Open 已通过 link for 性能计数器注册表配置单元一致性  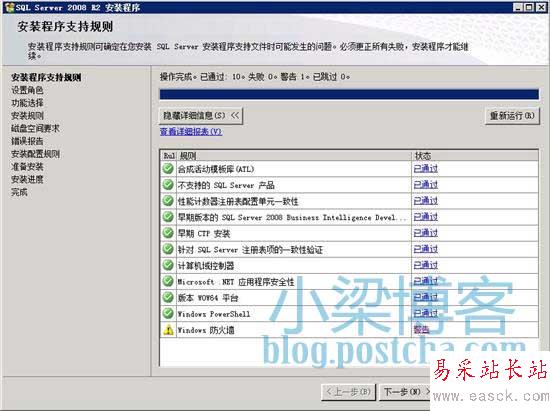pyautogui.click(x=425, y=201)
